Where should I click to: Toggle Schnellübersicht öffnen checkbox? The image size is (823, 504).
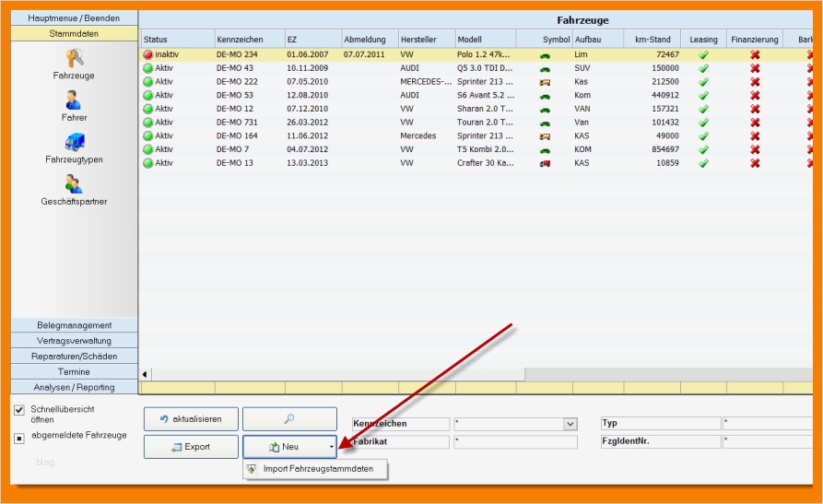(19, 410)
